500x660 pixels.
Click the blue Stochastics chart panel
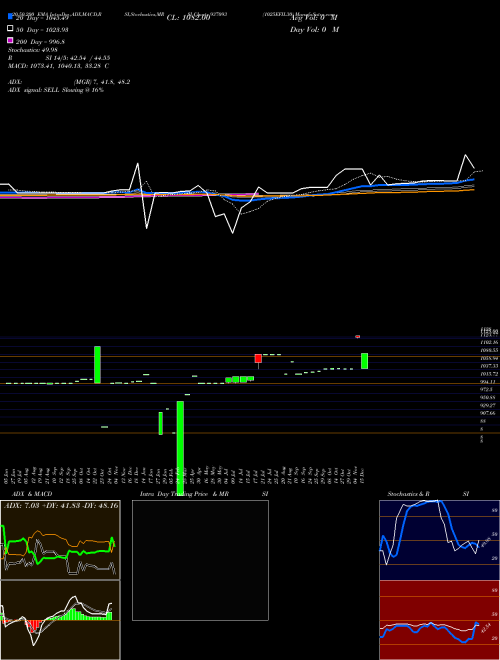click(x=439, y=540)
